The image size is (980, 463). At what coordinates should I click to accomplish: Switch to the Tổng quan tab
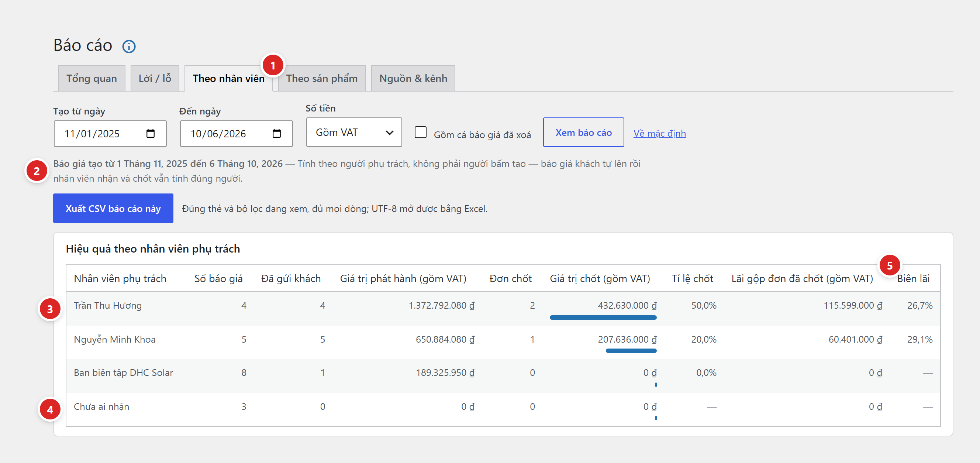coord(92,78)
